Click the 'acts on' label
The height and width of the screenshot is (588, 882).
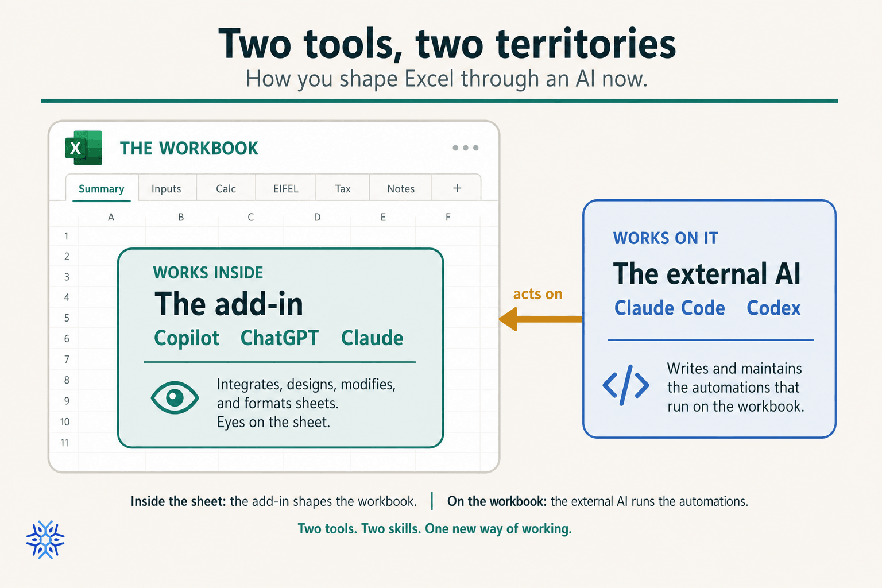537,294
